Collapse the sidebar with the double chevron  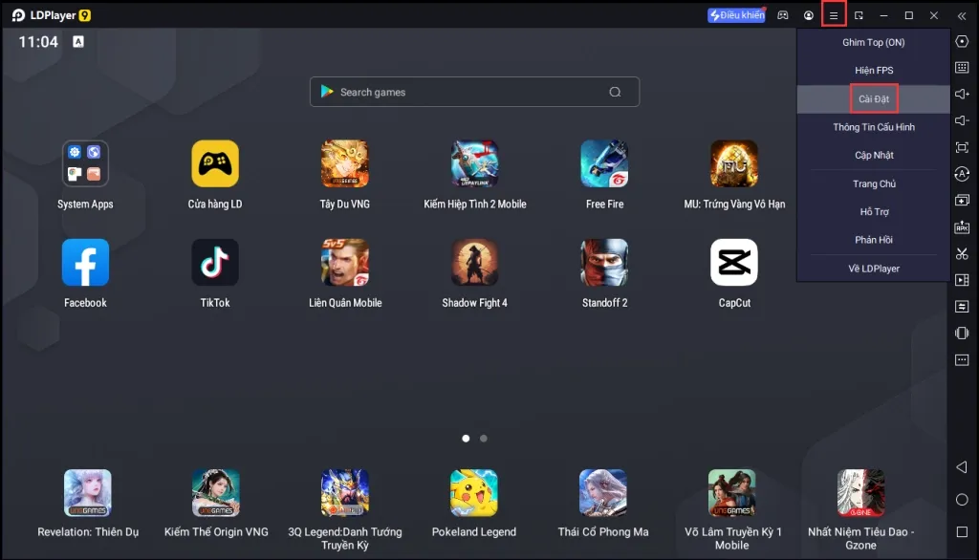(961, 15)
